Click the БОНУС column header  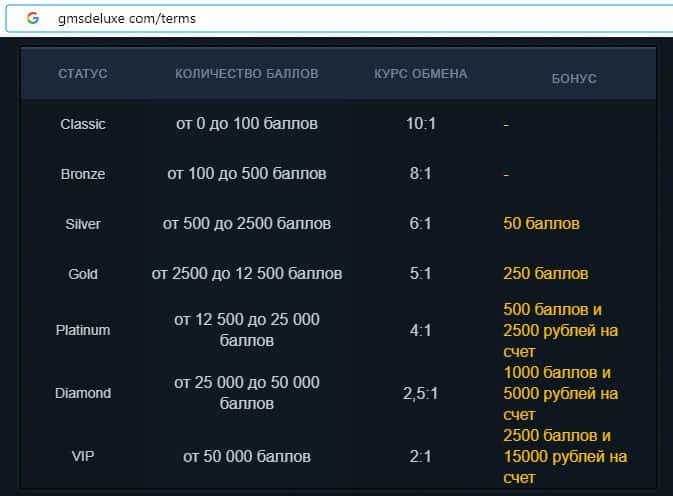(x=574, y=78)
